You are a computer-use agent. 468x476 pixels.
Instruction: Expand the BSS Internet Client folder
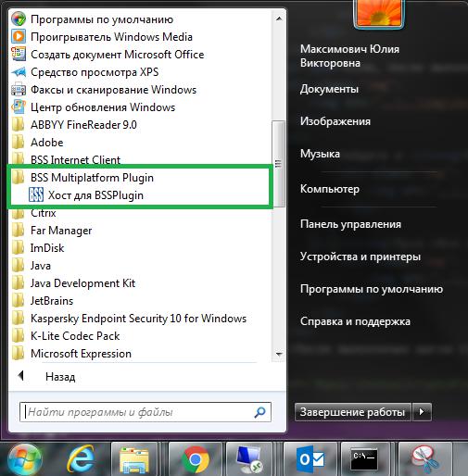coord(66,159)
